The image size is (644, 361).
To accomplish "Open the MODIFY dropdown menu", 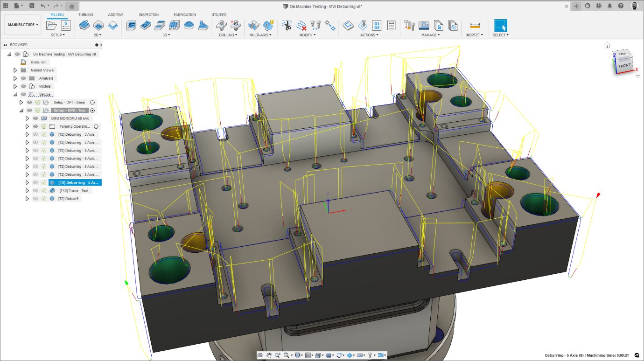I will point(307,34).
